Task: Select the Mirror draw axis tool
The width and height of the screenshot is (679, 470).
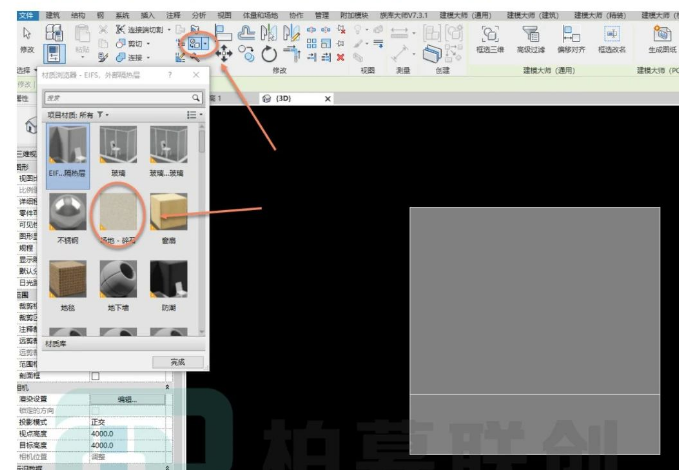Action: (291, 33)
